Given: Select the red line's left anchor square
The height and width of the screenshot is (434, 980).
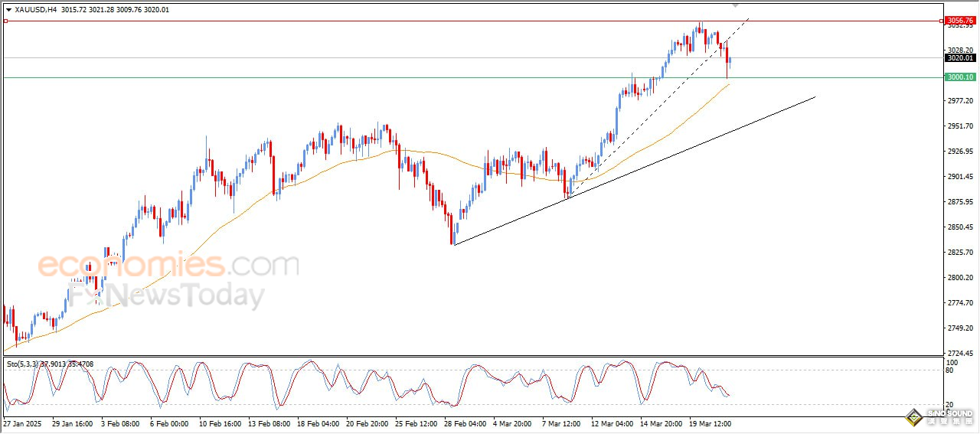Looking at the screenshot, I should pos(5,21).
